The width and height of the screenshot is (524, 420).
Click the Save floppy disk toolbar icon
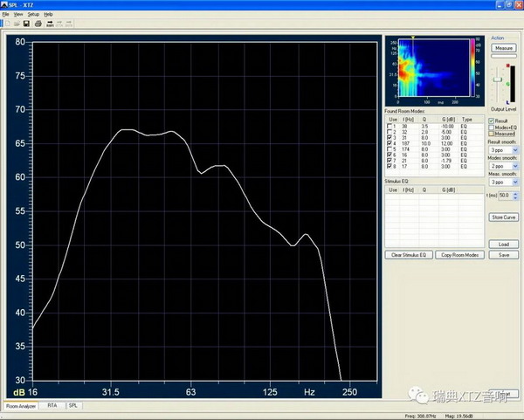[26, 24]
